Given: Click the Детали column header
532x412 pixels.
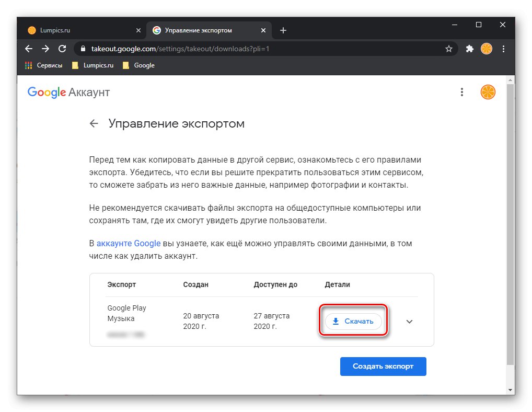Looking at the screenshot, I should pyautogui.click(x=337, y=285).
